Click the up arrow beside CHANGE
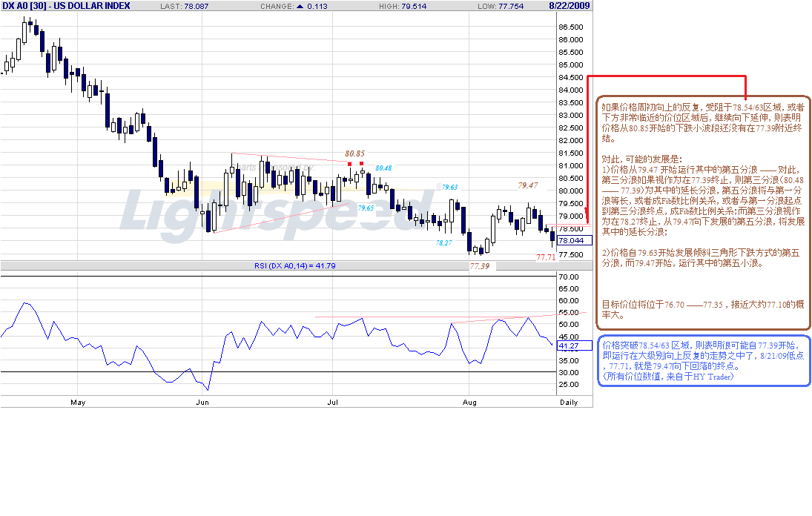Viewport: 812px width, 516px height. coord(300,6)
